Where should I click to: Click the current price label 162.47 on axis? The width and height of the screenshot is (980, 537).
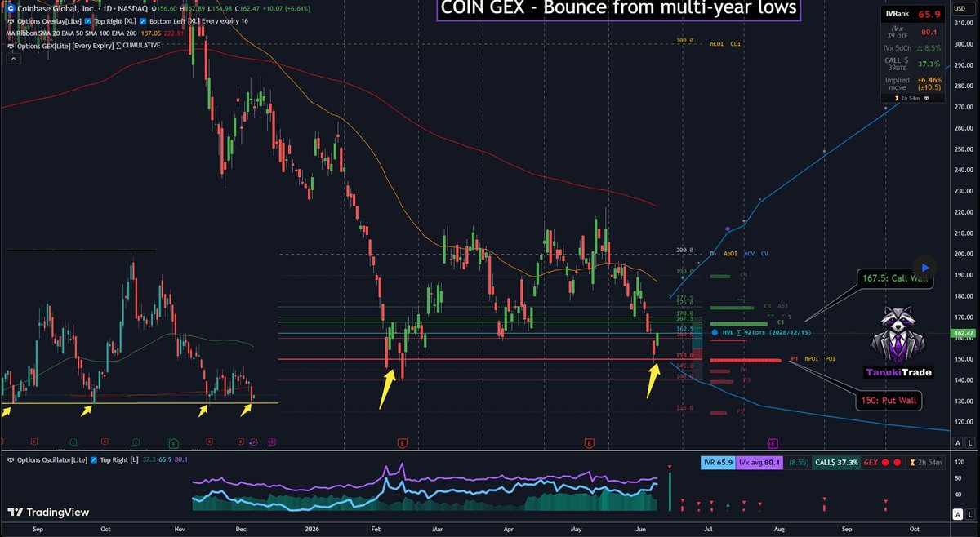[964, 333]
